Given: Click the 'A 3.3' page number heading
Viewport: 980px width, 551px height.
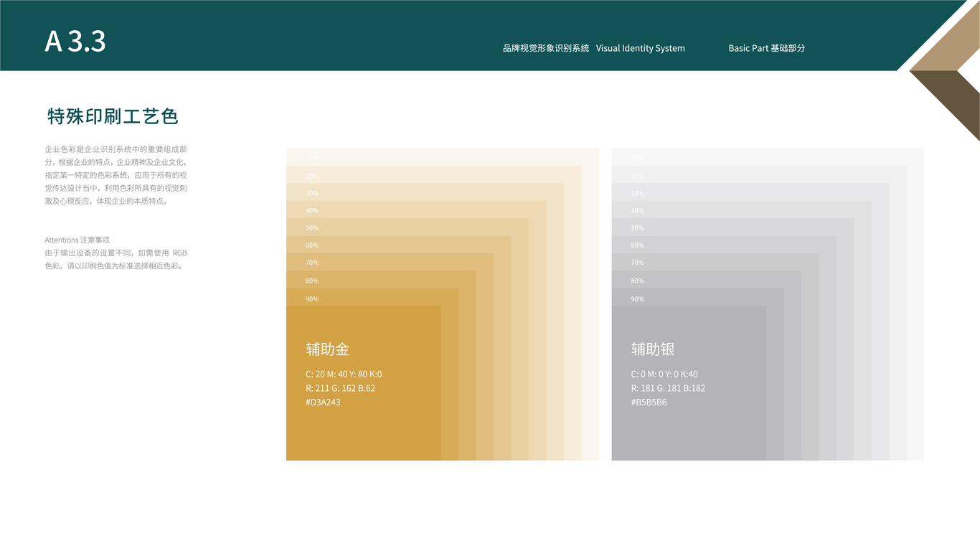Looking at the screenshot, I should point(75,42).
